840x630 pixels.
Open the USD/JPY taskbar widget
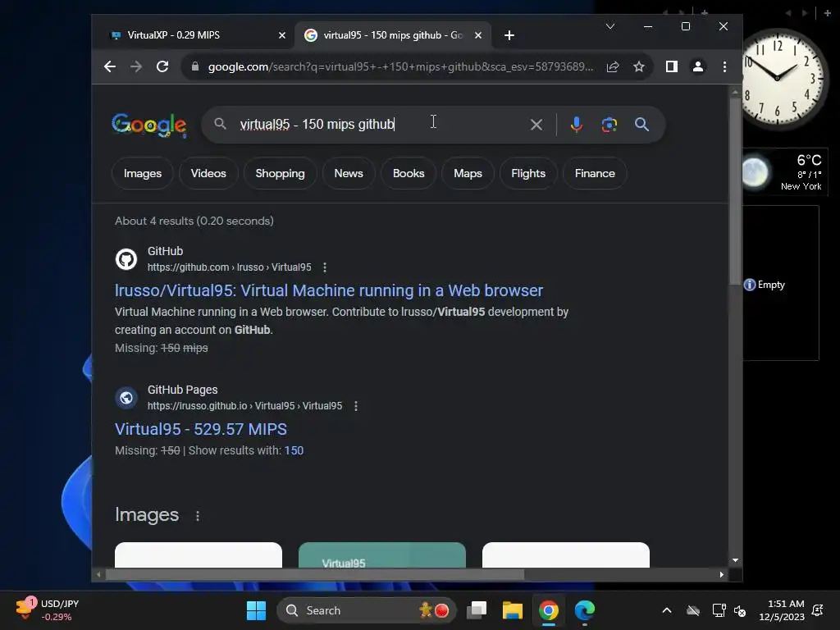pos(47,610)
